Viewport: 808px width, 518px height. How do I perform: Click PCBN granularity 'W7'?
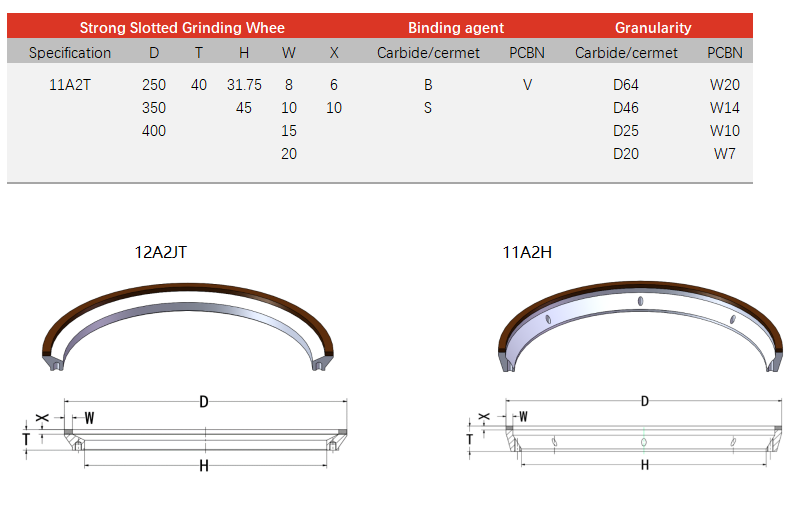click(725, 154)
